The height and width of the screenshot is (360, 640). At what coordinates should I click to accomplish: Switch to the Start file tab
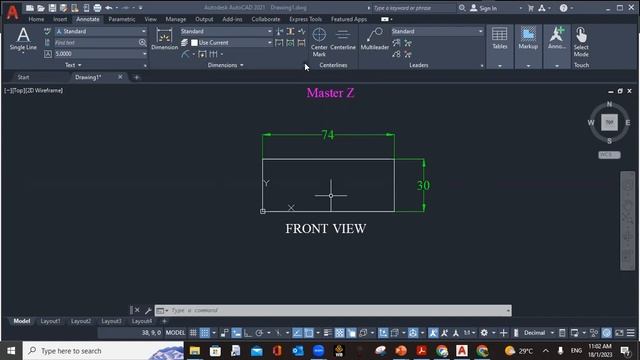[x=23, y=77]
